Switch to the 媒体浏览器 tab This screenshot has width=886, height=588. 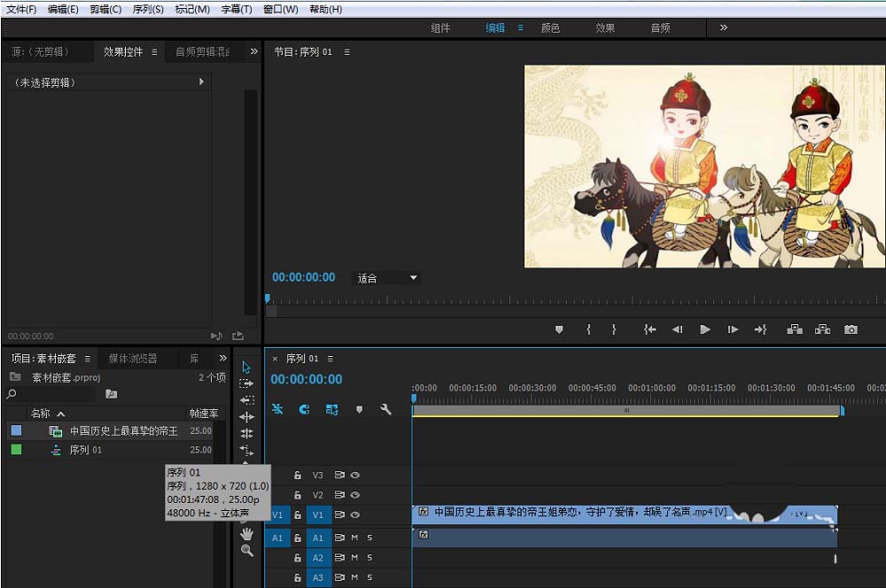[132, 359]
